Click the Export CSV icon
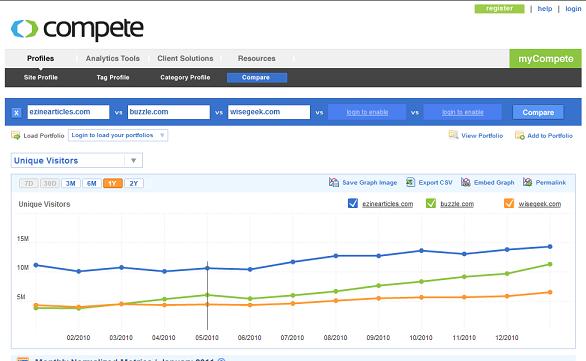This screenshot has height=361, width=586. coord(410,182)
